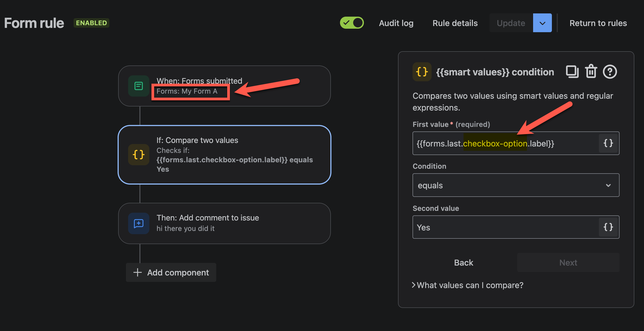Click the plus icon on Add component
This screenshot has width=644, height=331.
coord(137,272)
